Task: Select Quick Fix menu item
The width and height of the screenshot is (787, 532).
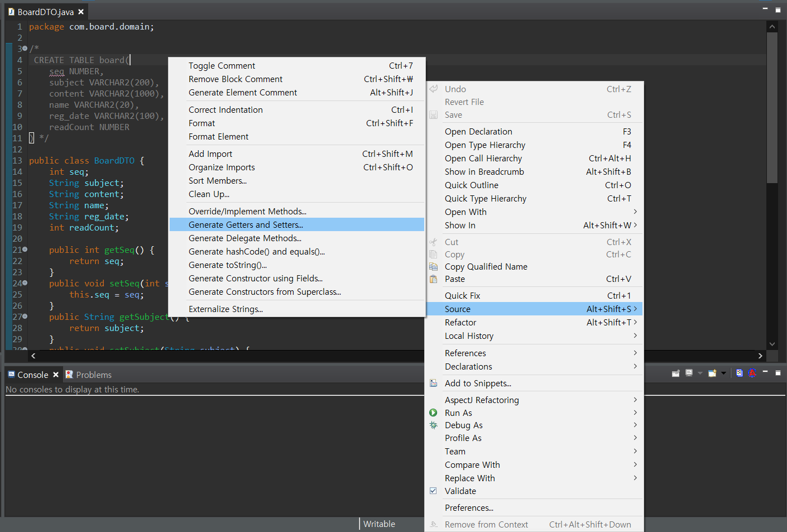Action: click(x=535, y=295)
